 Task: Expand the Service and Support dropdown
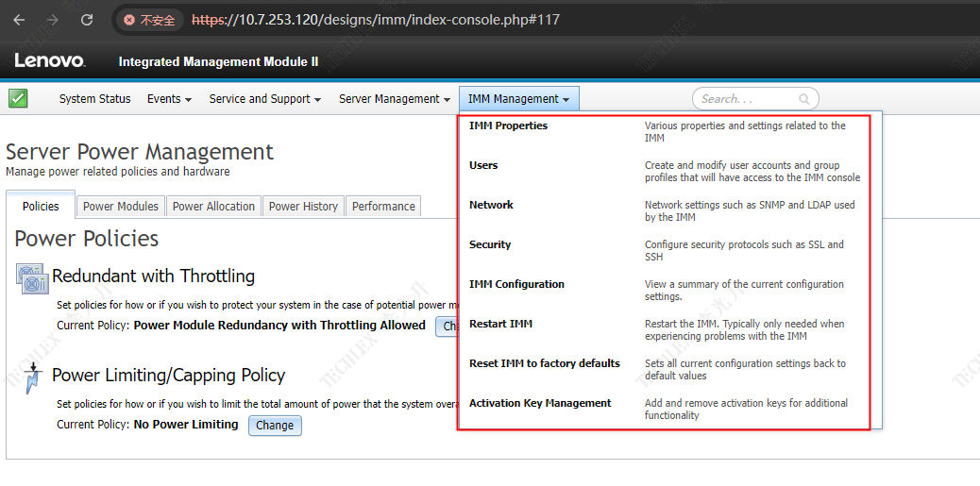click(x=265, y=99)
